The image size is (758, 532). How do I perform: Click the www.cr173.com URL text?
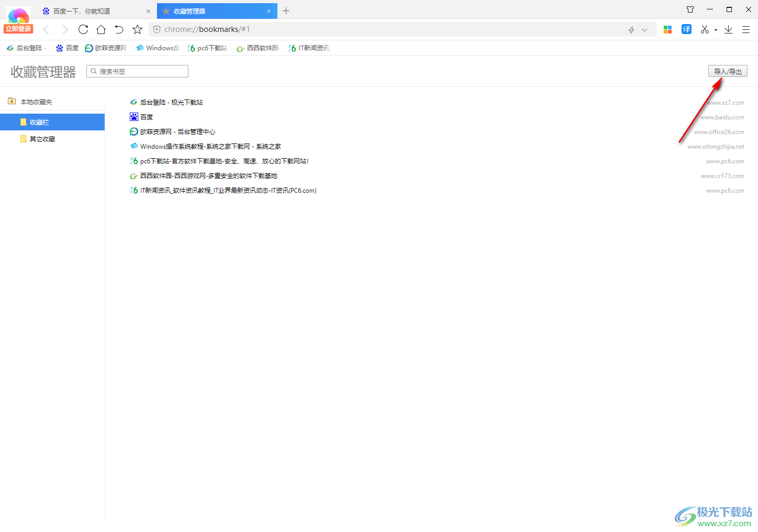click(x=722, y=176)
